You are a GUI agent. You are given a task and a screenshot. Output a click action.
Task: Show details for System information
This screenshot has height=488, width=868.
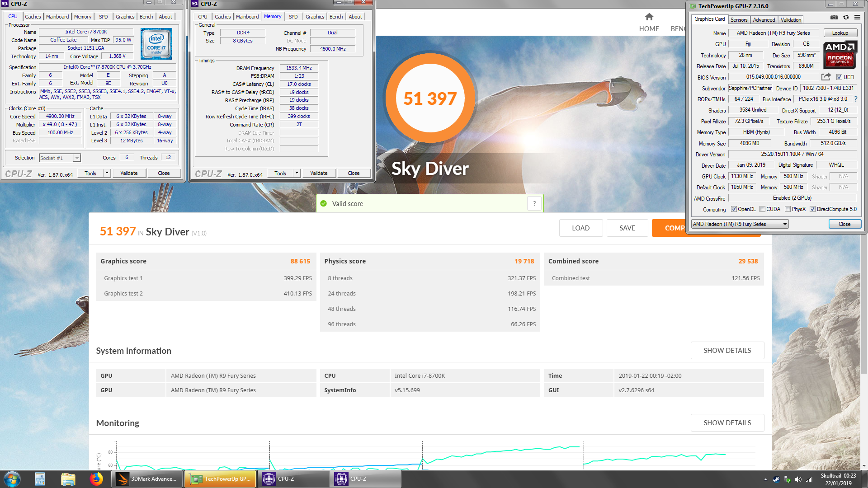727,350
